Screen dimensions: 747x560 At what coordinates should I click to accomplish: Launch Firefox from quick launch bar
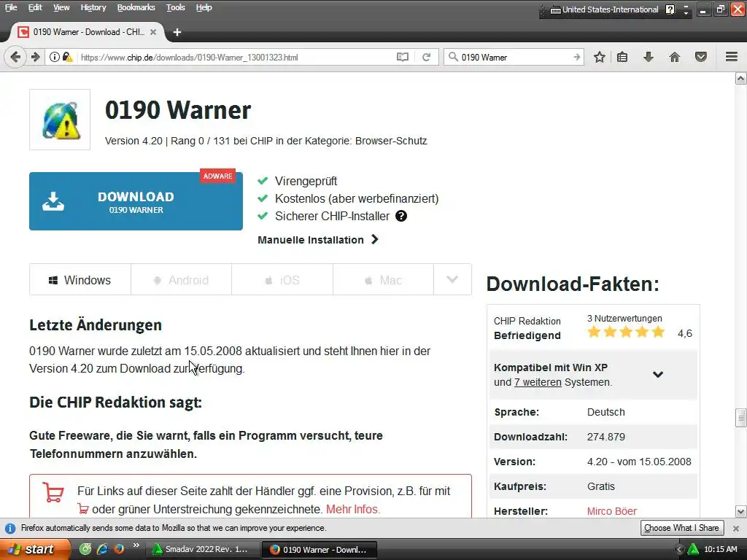[x=119, y=549]
